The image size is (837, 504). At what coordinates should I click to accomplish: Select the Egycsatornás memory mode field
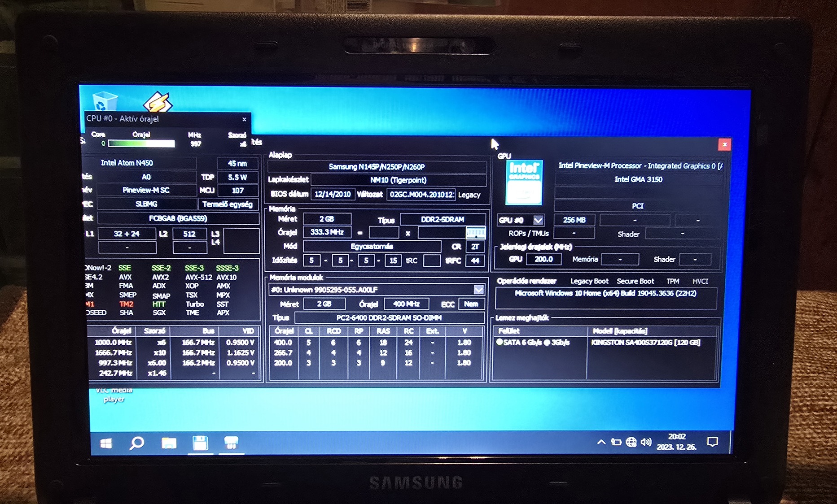(372, 247)
